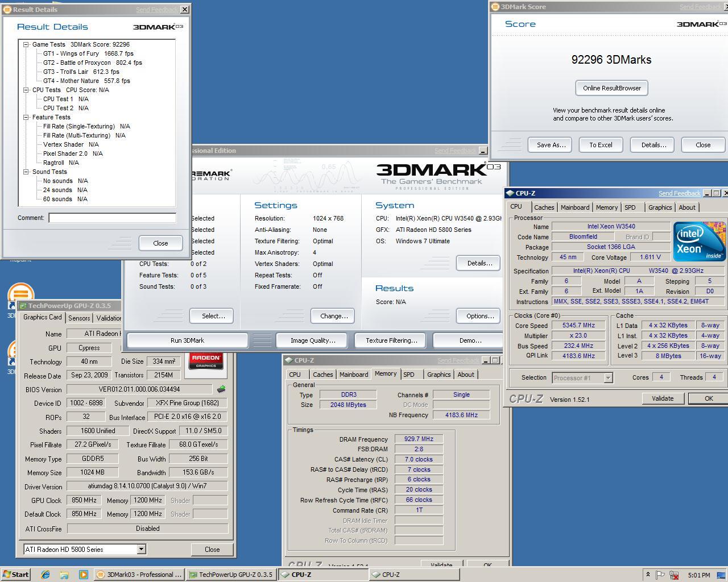Open the Windows Start button
The image size is (728, 582).
point(15,575)
